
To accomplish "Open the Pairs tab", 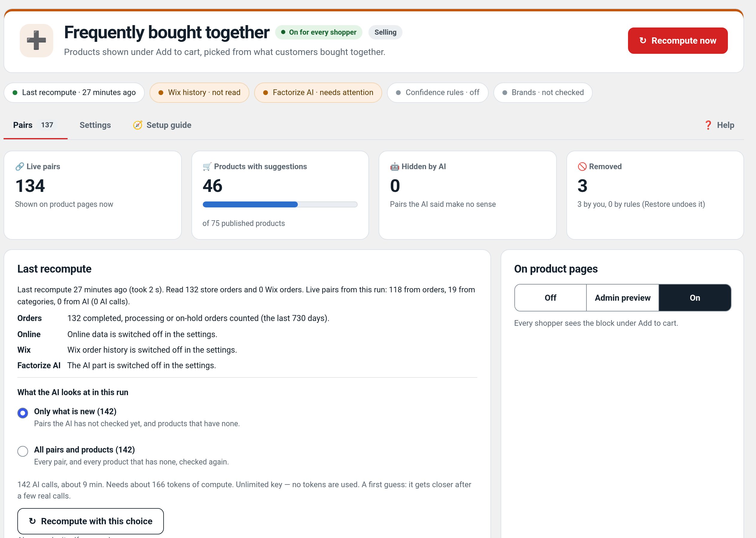I will (35, 125).
